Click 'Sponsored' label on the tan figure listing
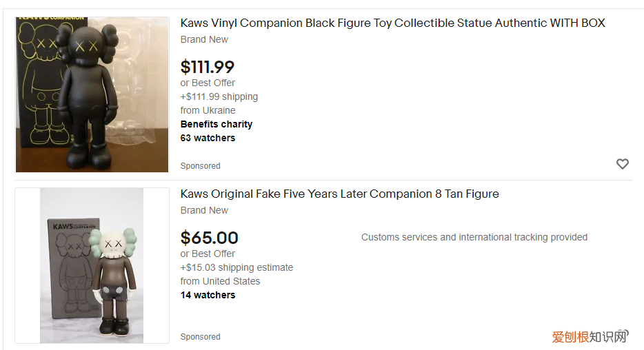Viewport: 644px width, 350px height. click(200, 337)
